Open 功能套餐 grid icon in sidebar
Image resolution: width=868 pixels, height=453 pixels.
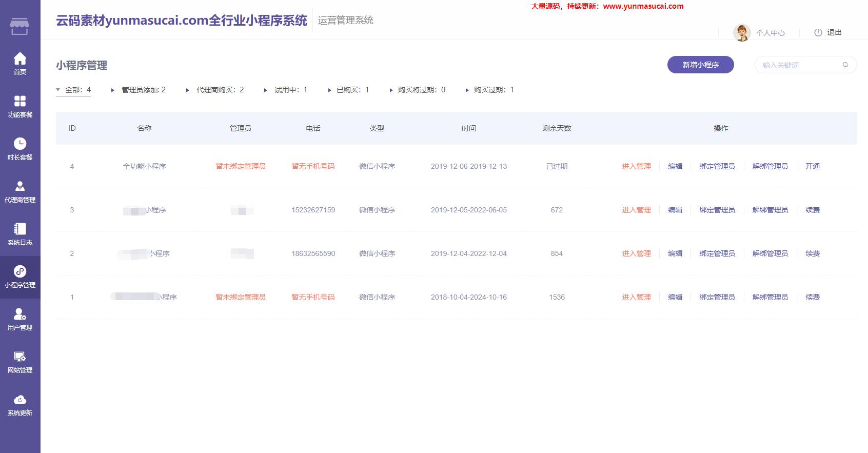point(20,102)
